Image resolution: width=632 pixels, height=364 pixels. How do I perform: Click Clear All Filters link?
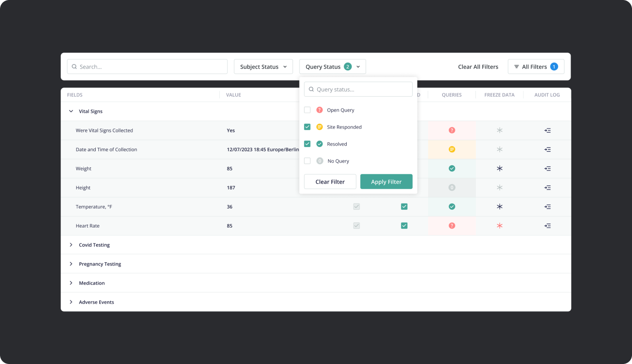point(478,67)
